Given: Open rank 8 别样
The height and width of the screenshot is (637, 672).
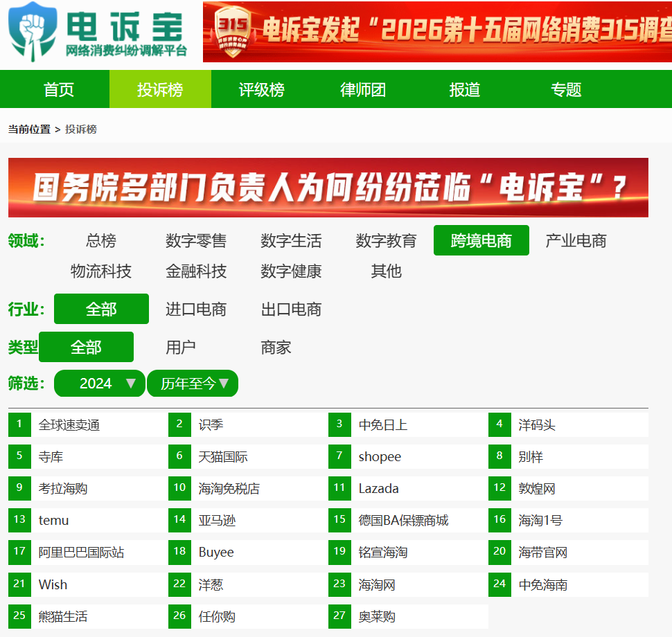Looking at the screenshot, I should point(568,457).
